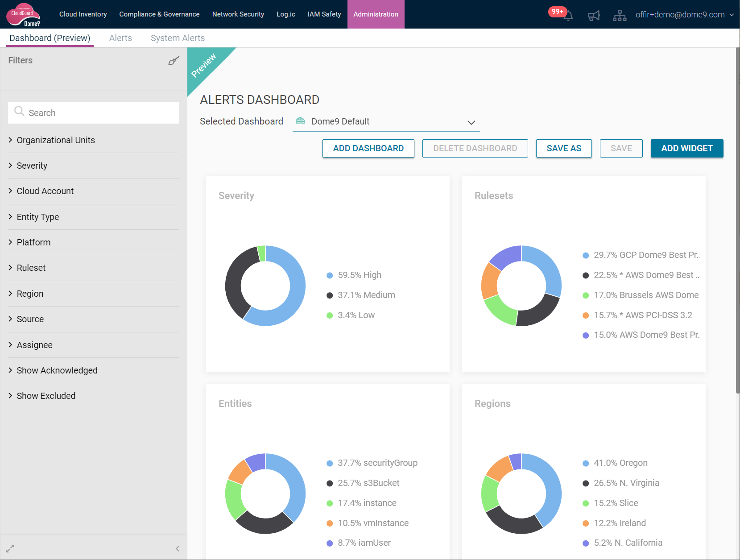This screenshot has width=740, height=560.
Task: Click the search magnifier icon
Action: [19, 111]
